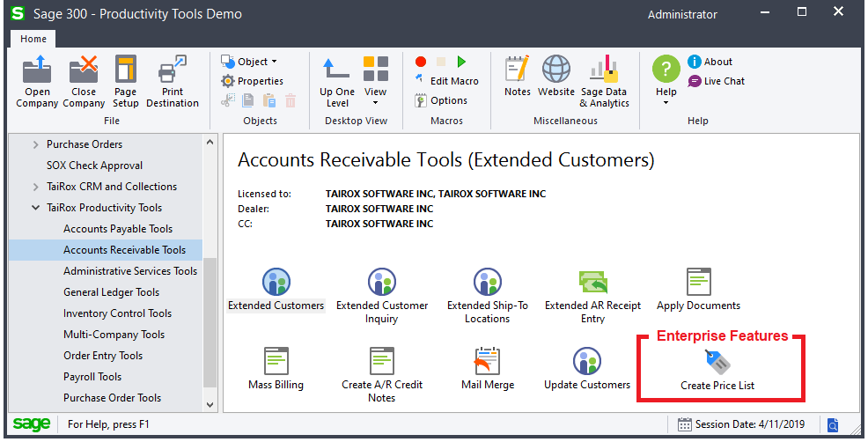The height and width of the screenshot is (442, 868).
Task: Open the Help dropdown arrow
Action: [x=666, y=103]
